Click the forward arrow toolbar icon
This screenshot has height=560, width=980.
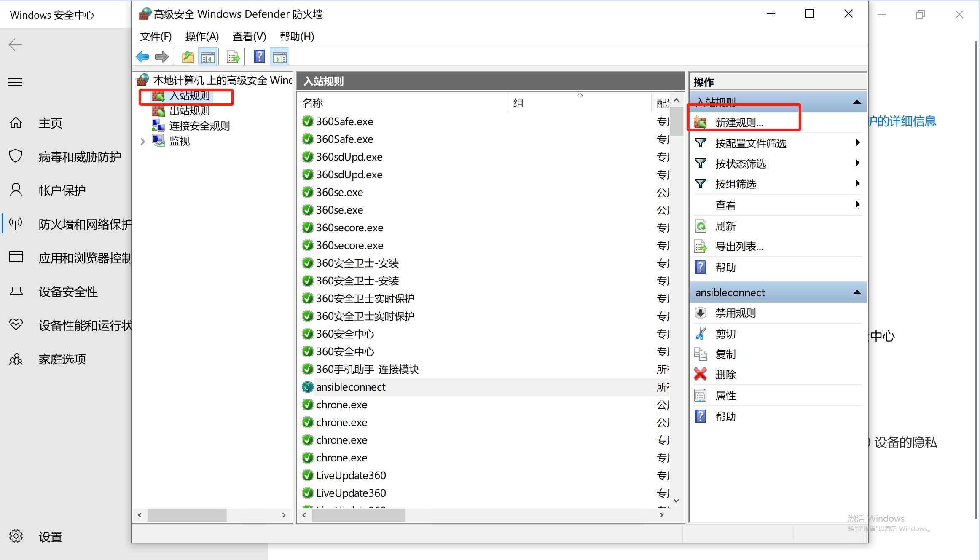(x=162, y=57)
